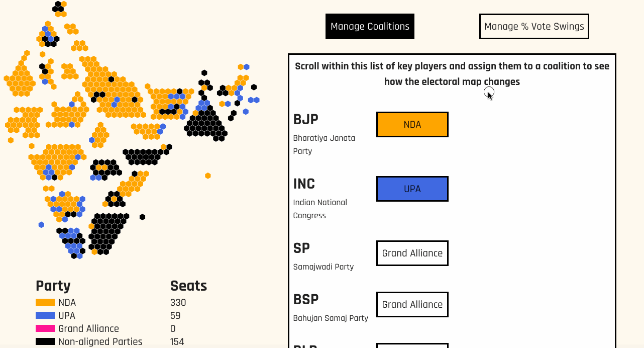The width and height of the screenshot is (644, 348).
Task: Click the Bharatiya Janata Party label
Action: pyautogui.click(x=324, y=144)
